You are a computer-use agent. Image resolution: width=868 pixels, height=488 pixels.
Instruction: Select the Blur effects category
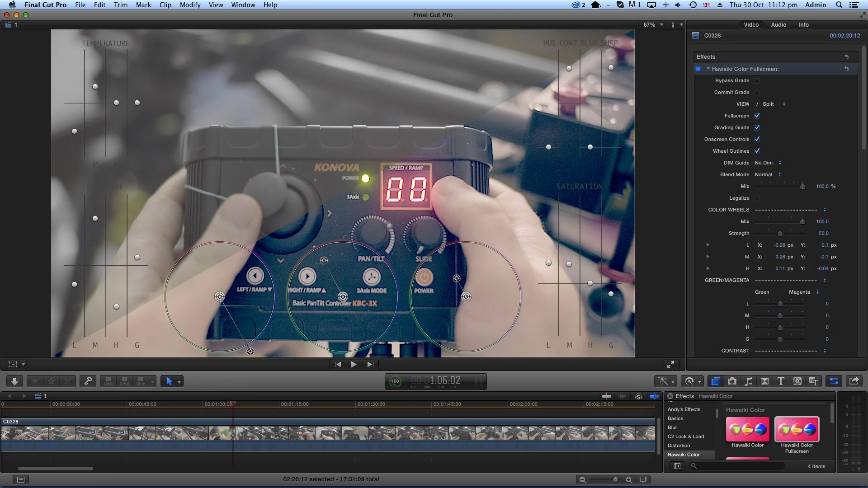(x=672, y=427)
